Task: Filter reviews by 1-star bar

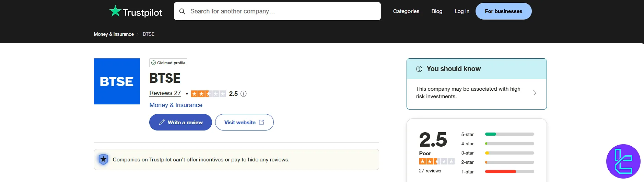Action: pyautogui.click(x=510, y=171)
